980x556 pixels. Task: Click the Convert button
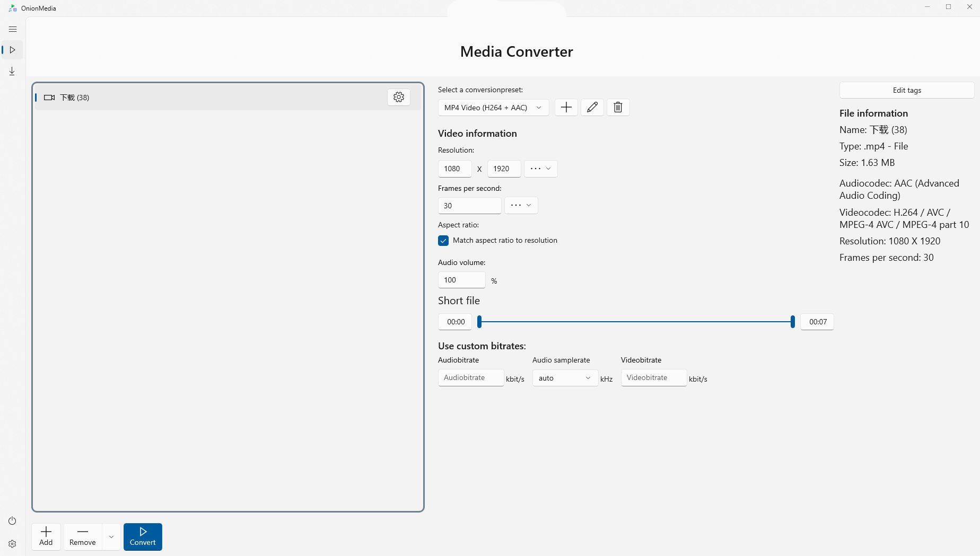click(x=143, y=537)
